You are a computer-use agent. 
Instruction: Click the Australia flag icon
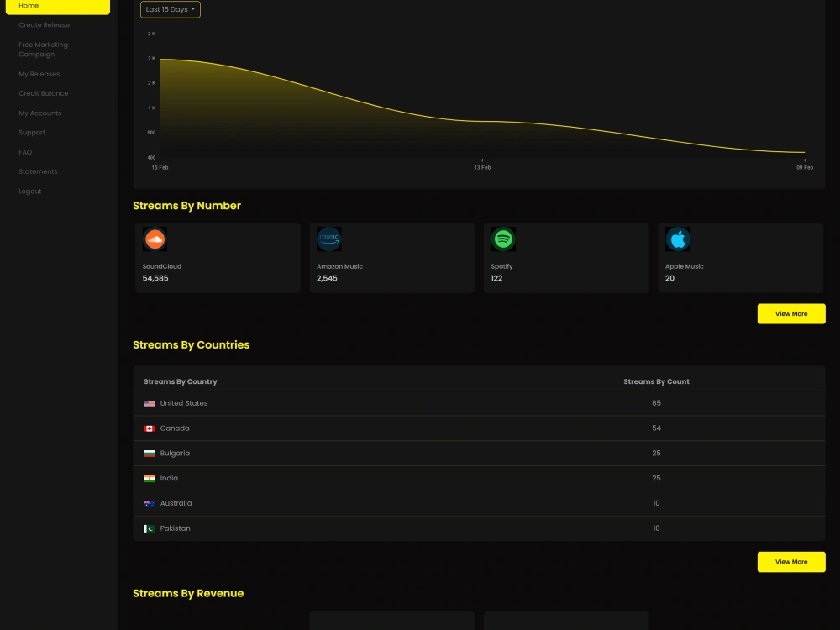coord(150,503)
